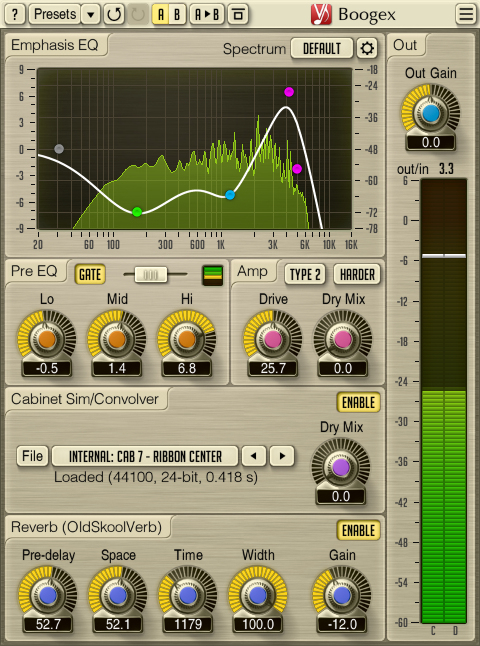Toggle the GATE switch in Pre EQ
This screenshot has width=480, height=646.
tap(90, 275)
